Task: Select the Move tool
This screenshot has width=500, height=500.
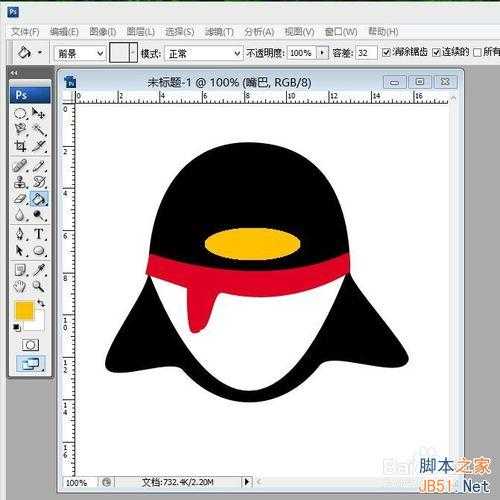Action: (39, 113)
